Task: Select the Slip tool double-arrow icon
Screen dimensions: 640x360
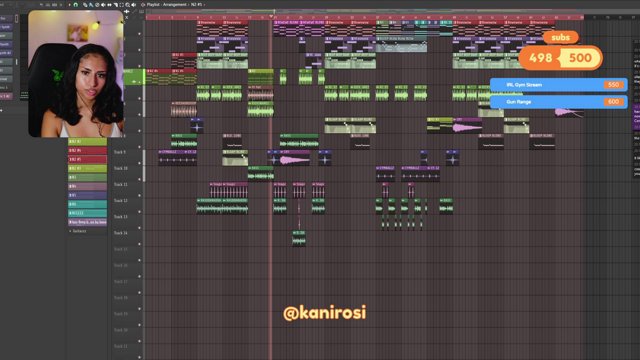Action: point(109,5)
